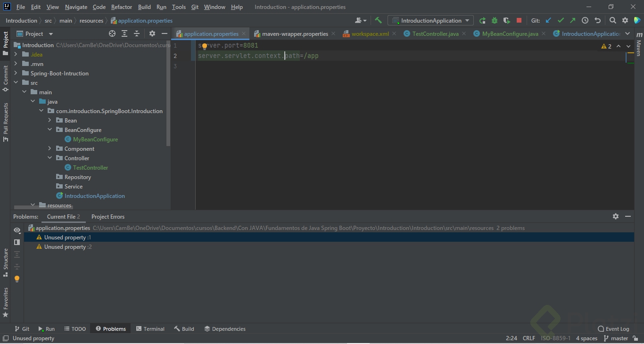Viewport: 644px width, 344px height.
Task: Click the Build Project hammer icon
Action: [x=378, y=20]
